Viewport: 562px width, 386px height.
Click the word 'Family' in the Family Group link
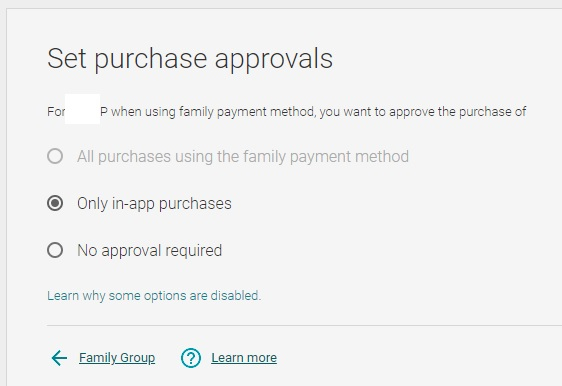pyautogui.click(x=98, y=358)
